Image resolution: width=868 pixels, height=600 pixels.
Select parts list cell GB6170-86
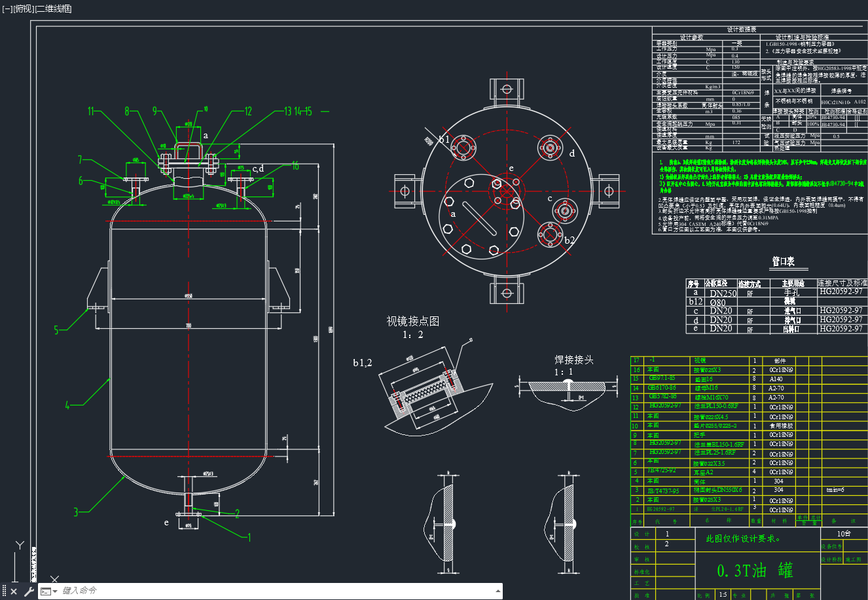coord(663,388)
